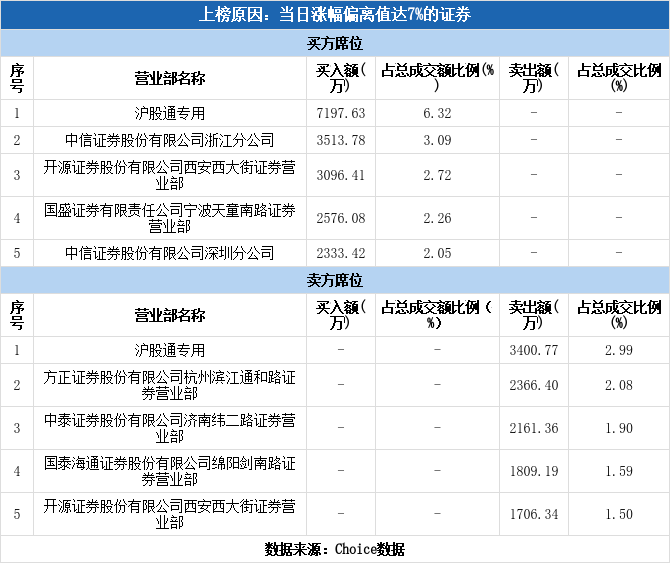Select 中信证券股份有限公司浙江分公司 row name
Viewport: 670px width, 563px height.
pyautogui.click(x=170, y=140)
